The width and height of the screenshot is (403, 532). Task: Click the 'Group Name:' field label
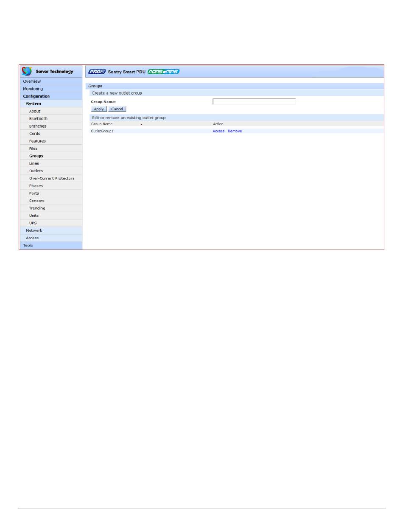tap(104, 102)
